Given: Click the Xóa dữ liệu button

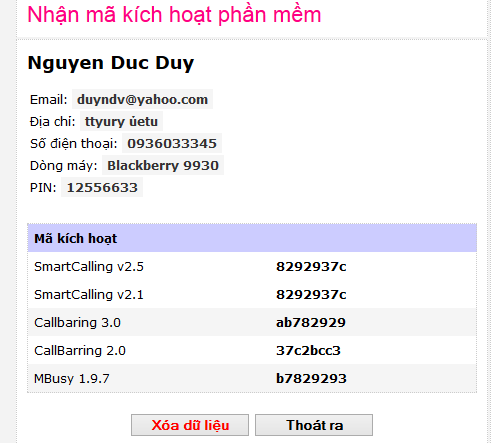Looking at the screenshot, I should coord(190,425).
